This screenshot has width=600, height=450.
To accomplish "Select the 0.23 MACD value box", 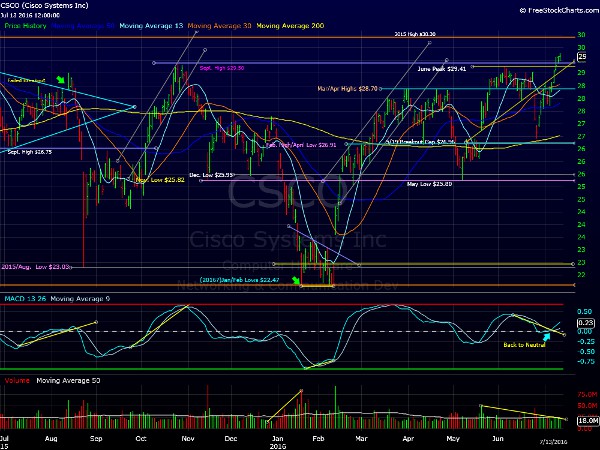I will (x=586, y=323).
